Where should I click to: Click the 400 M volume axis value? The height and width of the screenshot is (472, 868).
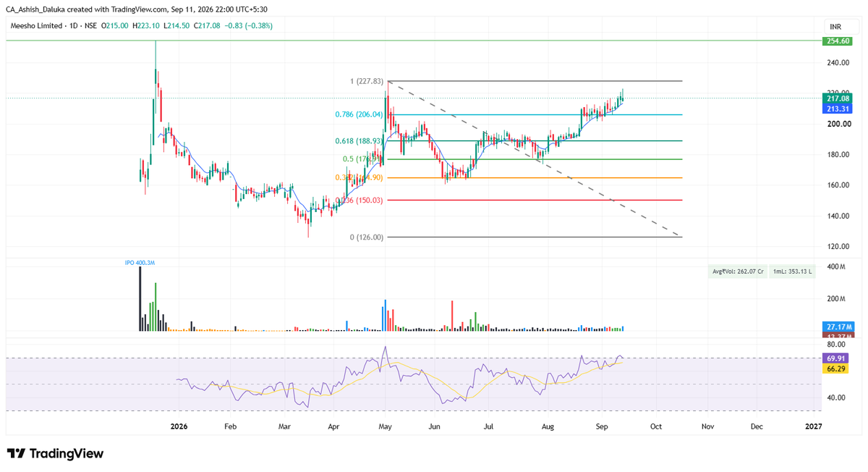click(838, 268)
